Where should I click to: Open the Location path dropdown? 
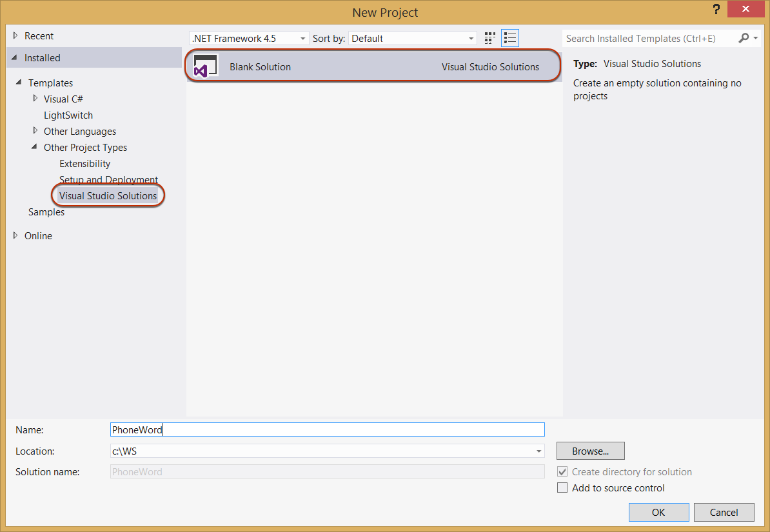pyautogui.click(x=538, y=451)
